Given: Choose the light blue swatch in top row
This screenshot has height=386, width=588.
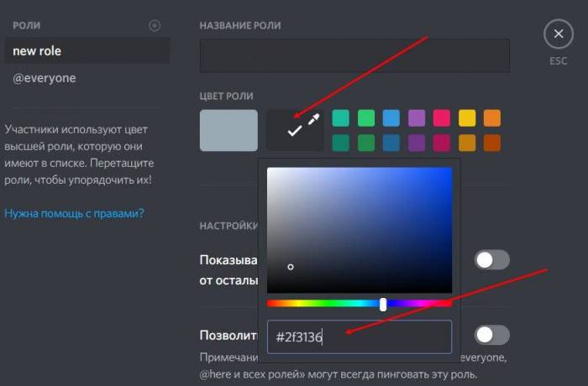Looking at the screenshot, I should 391,118.
